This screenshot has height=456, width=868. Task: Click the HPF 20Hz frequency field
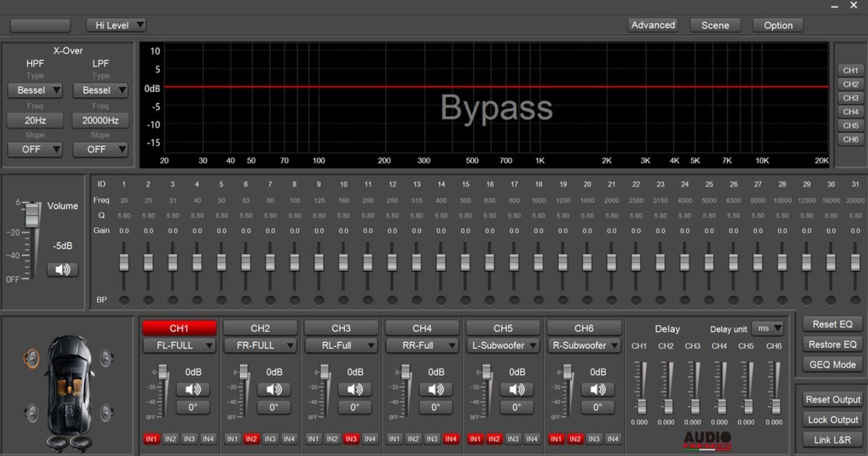pyautogui.click(x=35, y=121)
